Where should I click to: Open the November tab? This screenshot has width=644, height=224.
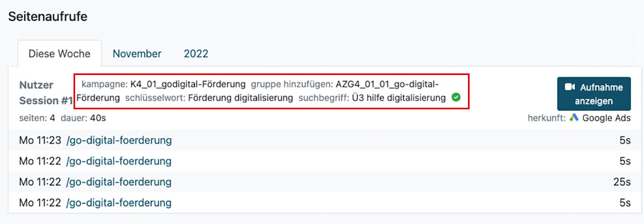point(137,54)
